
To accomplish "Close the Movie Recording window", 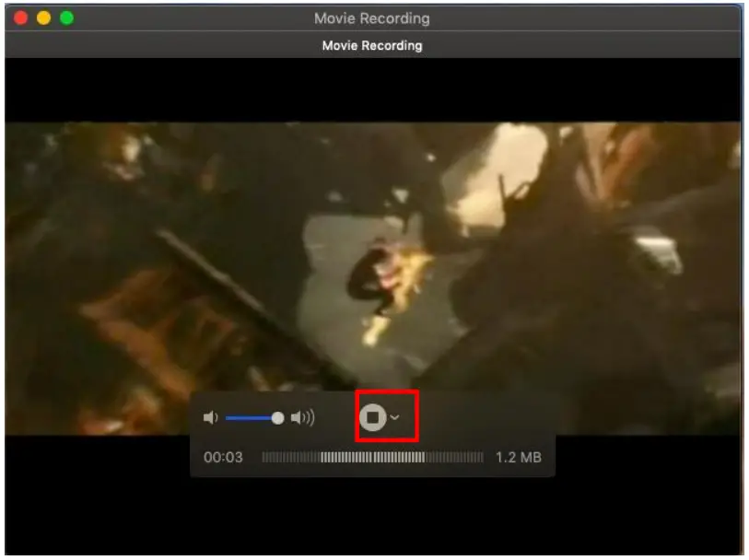I will tap(20, 18).
